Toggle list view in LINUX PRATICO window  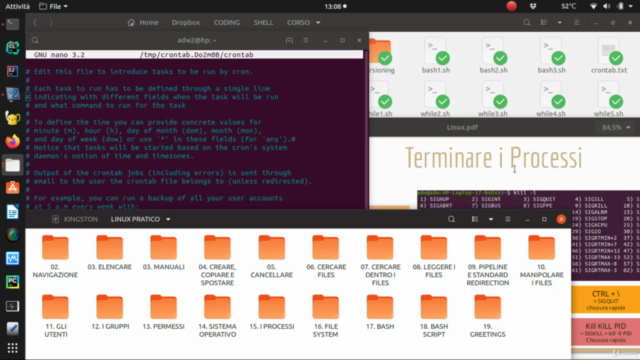point(475,219)
